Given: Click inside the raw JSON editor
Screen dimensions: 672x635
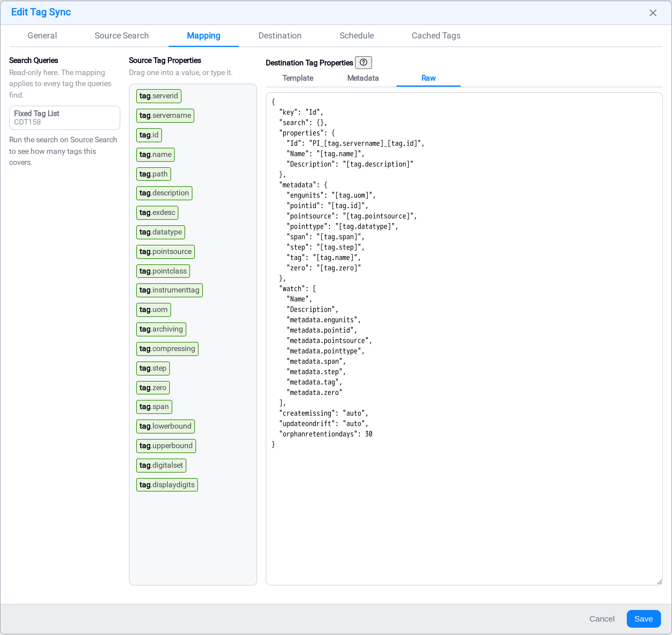Looking at the screenshot, I should pos(464,339).
